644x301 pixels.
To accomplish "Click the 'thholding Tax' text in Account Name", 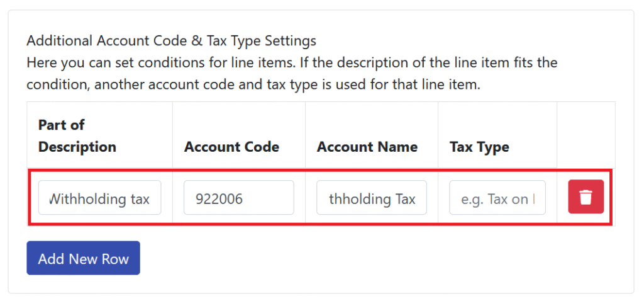I will (372, 200).
